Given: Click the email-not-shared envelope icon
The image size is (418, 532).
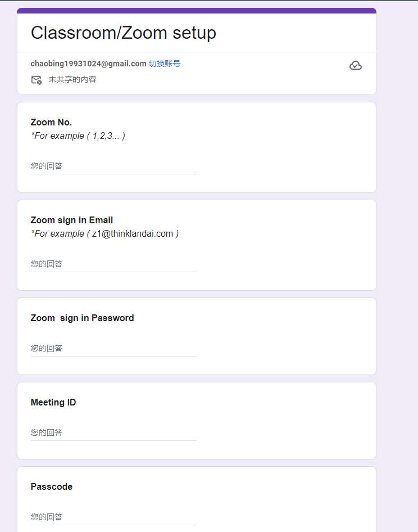Looking at the screenshot, I should coord(36,80).
